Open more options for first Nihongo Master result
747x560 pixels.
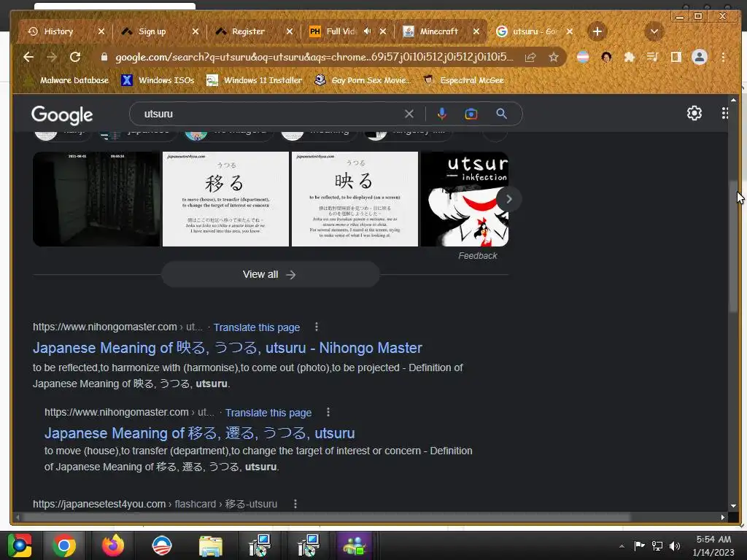[x=317, y=327]
